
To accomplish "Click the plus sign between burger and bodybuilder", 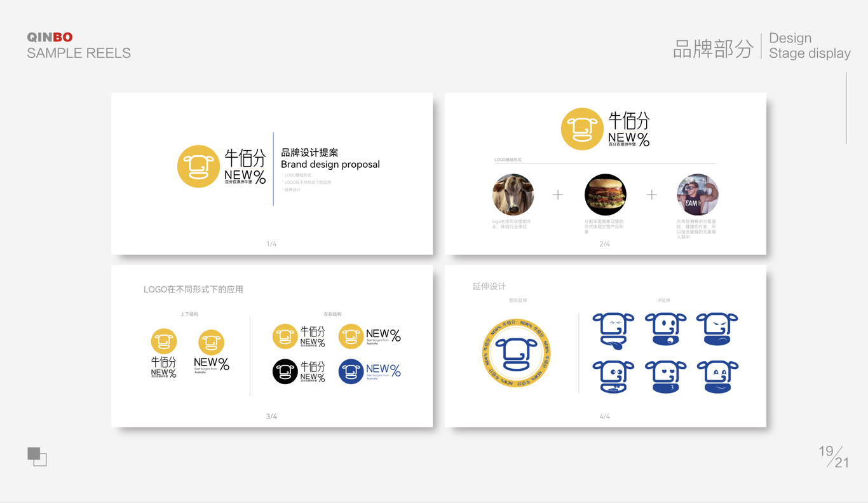I will tap(651, 195).
